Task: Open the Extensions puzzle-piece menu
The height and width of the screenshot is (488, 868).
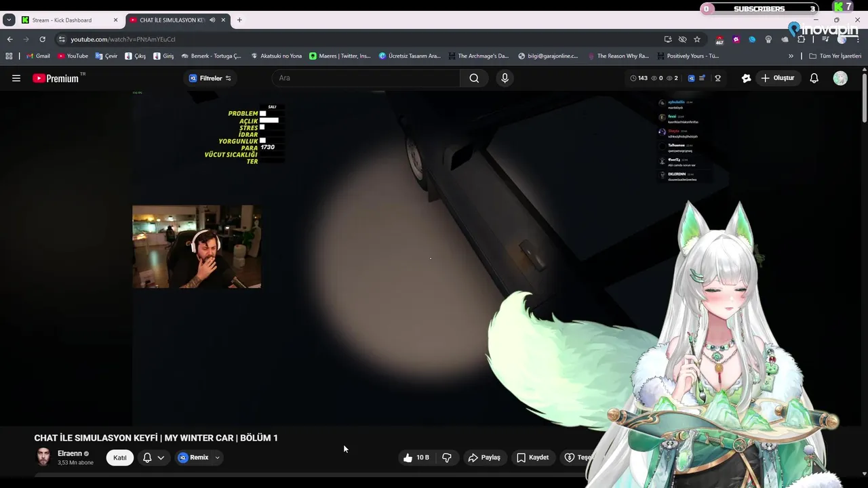Action: point(801,39)
